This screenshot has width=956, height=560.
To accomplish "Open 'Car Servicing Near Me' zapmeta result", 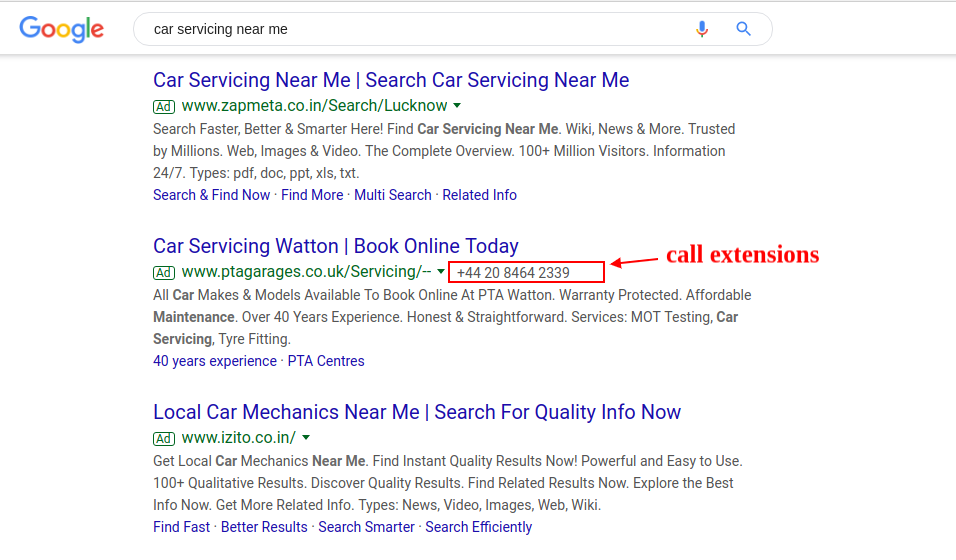I will coord(391,80).
